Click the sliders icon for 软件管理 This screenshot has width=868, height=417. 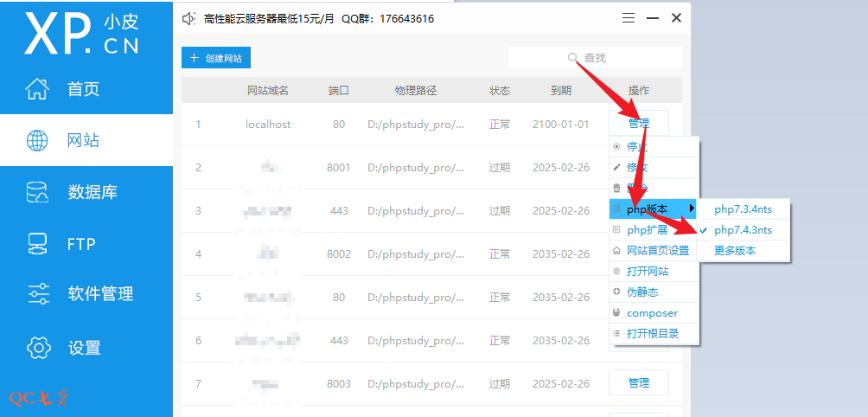[x=38, y=294]
